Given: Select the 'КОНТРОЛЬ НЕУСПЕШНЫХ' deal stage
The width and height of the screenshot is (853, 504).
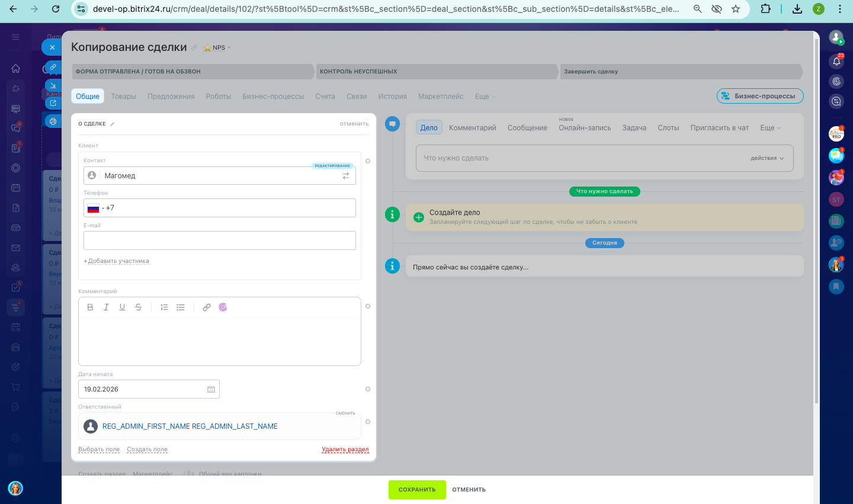Looking at the screenshot, I should tap(437, 72).
